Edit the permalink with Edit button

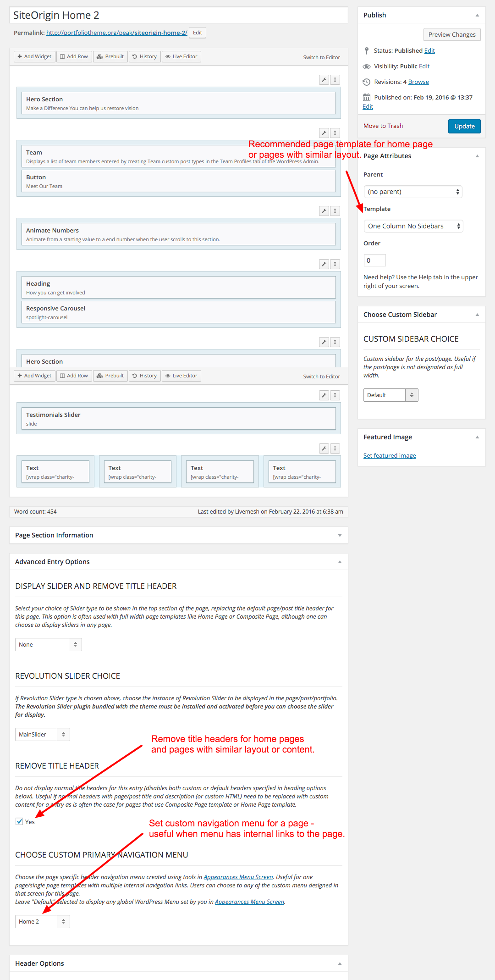[x=198, y=33]
